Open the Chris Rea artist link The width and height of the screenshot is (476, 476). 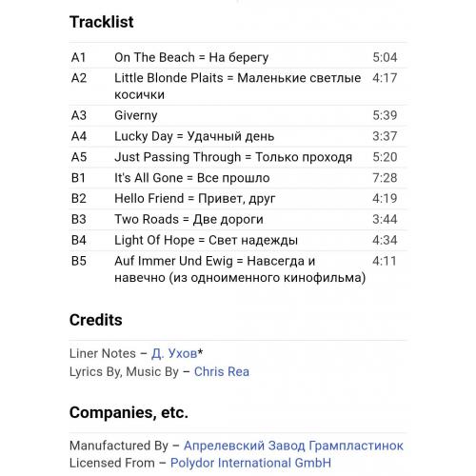(x=222, y=371)
